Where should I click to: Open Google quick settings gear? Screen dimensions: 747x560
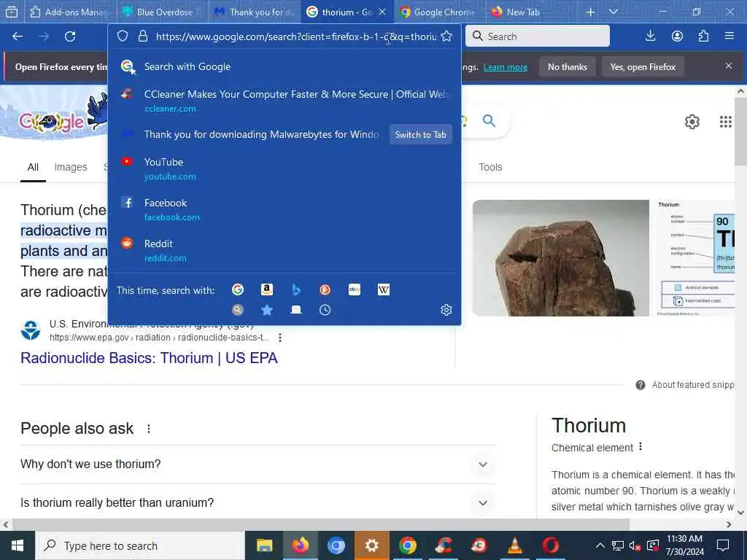(x=692, y=122)
